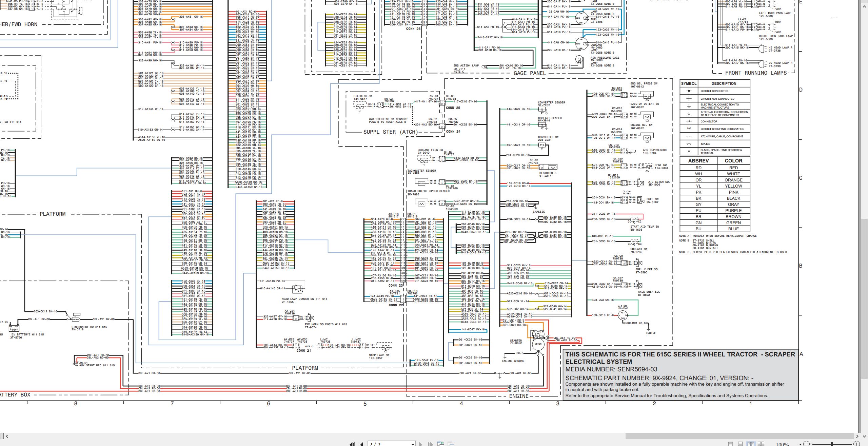Click "SPLICE" in the symbol legend
Image resolution: width=868 pixels, height=446 pixels.
pos(706,144)
